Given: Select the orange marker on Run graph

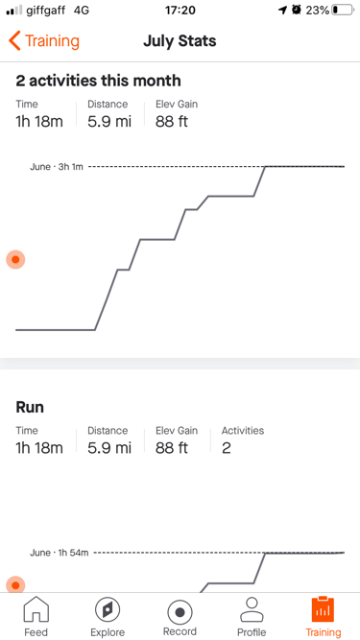Looking at the screenshot, I should pyautogui.click(x=16, y=585).
